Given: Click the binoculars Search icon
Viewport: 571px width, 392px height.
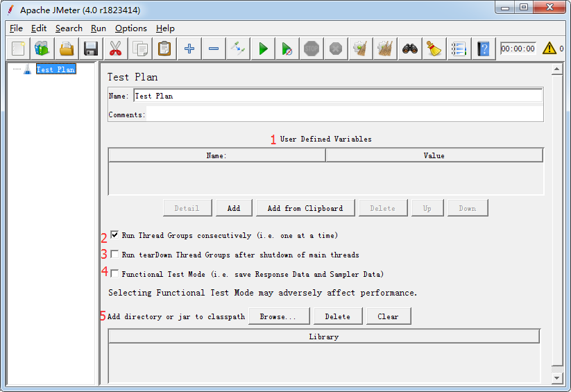Looking at the screenshot, I should [410, 49].
